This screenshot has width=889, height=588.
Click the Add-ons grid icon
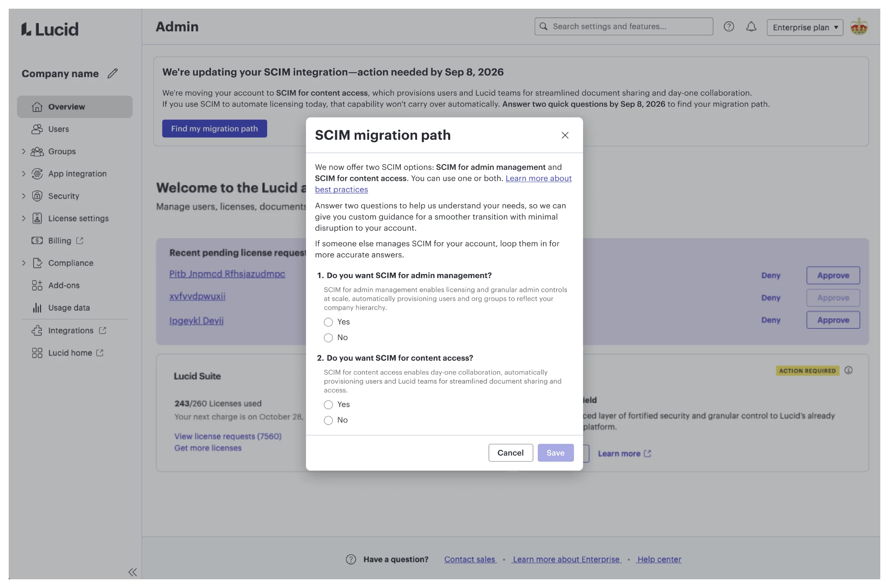(x=37, y=285)
